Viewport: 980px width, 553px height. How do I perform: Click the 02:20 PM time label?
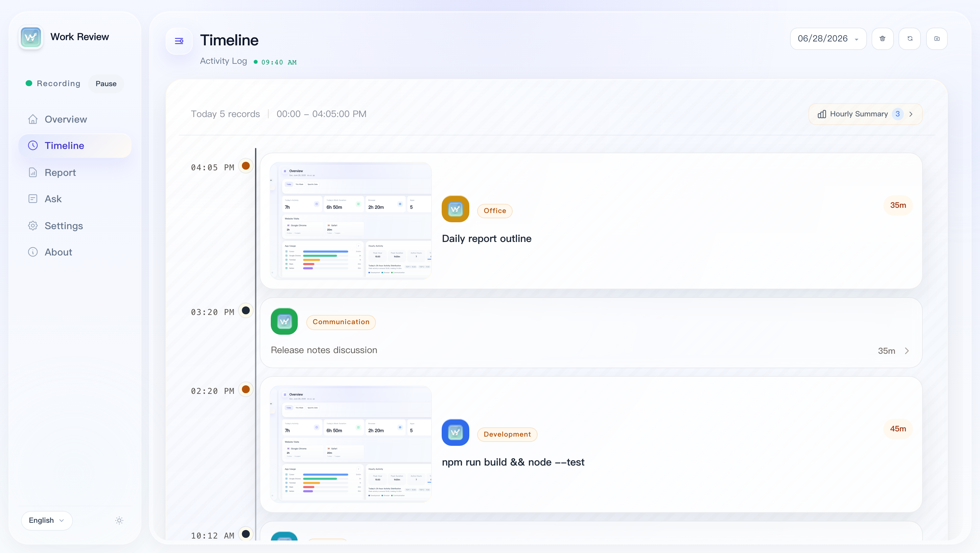[x=212, y=391]
